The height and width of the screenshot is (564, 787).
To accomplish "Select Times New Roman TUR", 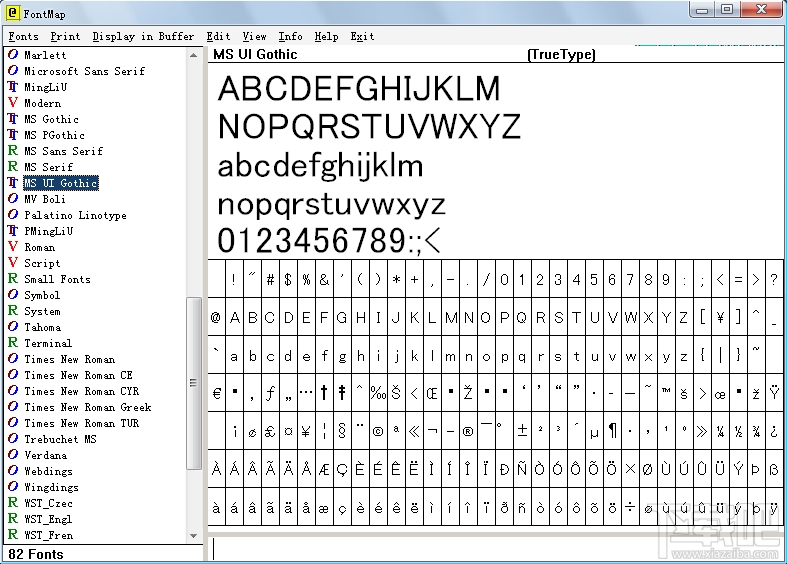I will click(x=81, y=423).
